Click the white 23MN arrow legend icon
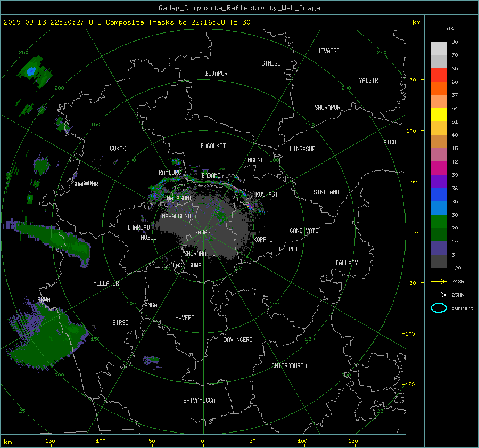 (439, 295)
